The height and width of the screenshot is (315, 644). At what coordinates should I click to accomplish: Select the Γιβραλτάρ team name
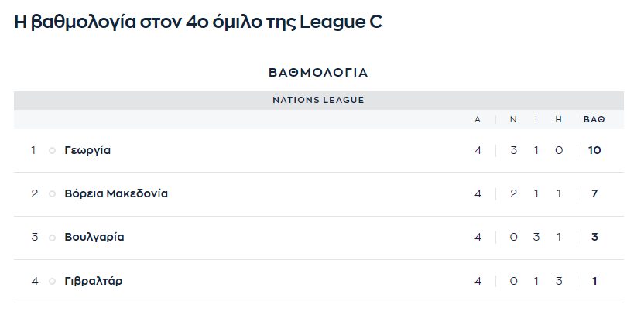(x=94, y=281)
